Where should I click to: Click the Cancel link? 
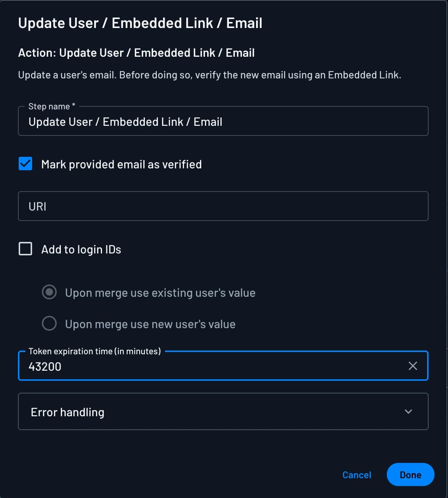click(x=356, y=474)
